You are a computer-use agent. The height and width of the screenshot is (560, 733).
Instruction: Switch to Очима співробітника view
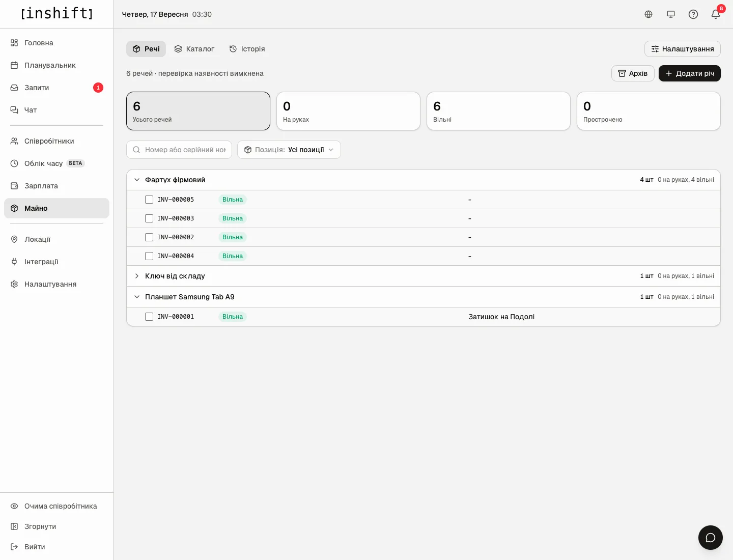(x=57, y=506)
